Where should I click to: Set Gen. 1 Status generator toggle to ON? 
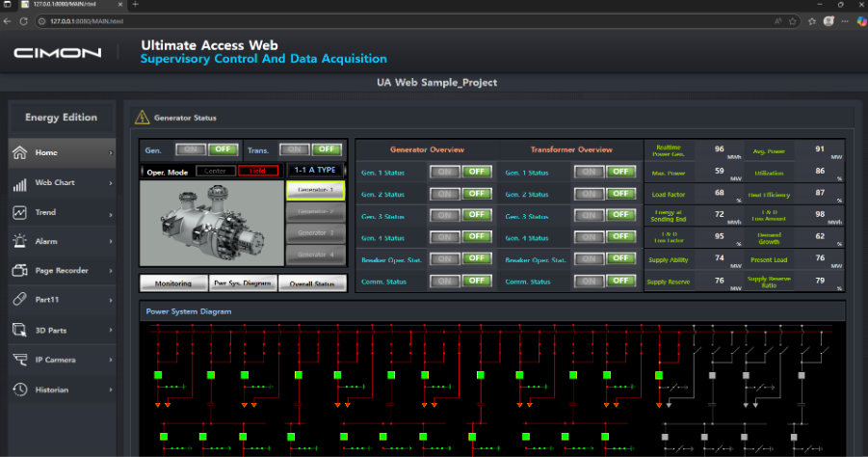(x=444, y=172)
